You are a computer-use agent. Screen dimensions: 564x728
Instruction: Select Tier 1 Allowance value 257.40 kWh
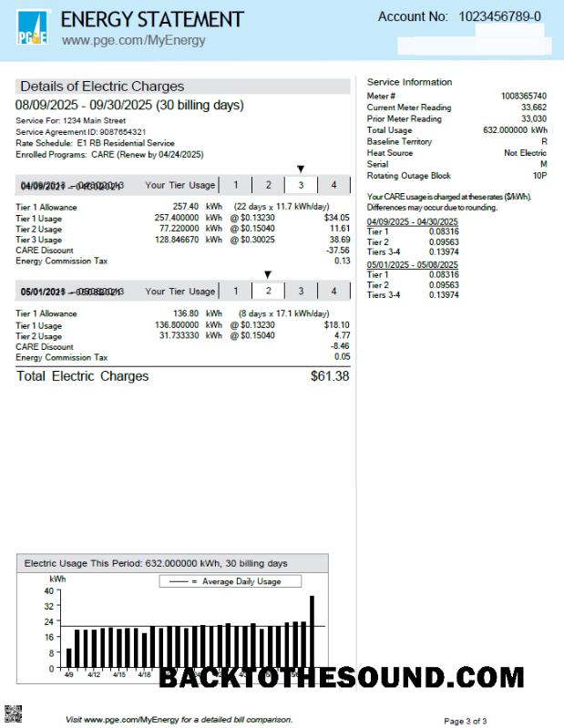198,207
